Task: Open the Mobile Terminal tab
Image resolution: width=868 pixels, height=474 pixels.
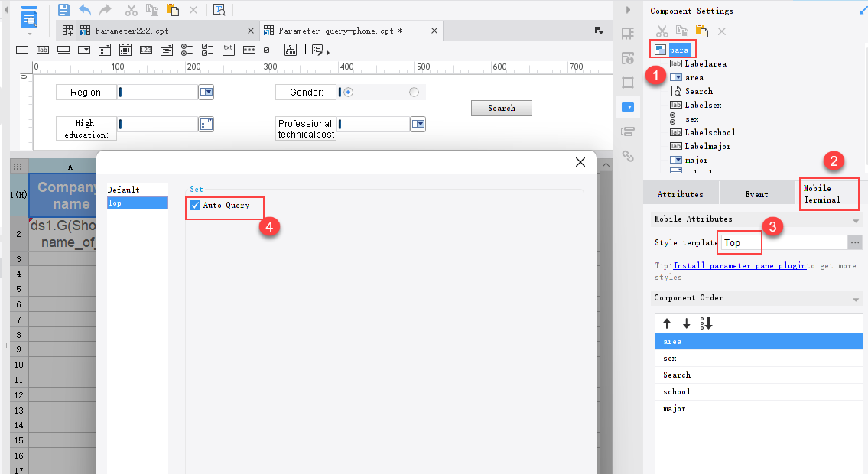Action: pos(829,193)
